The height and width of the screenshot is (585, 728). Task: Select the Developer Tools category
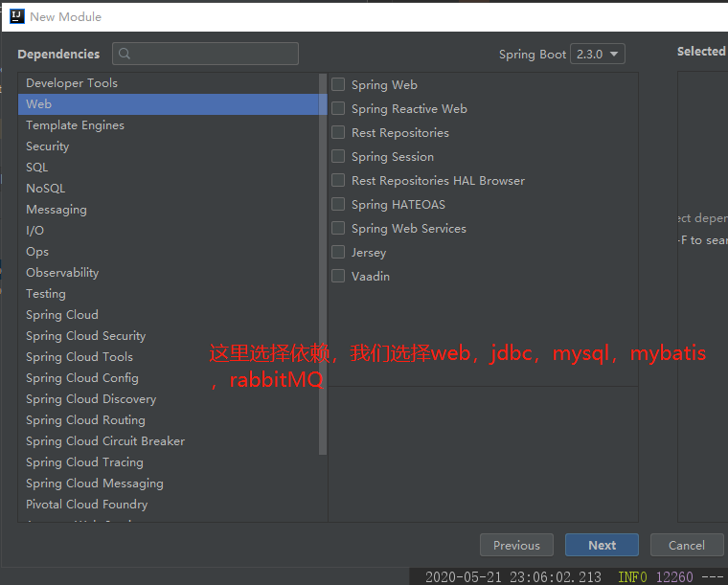click(x=169, y=83)
